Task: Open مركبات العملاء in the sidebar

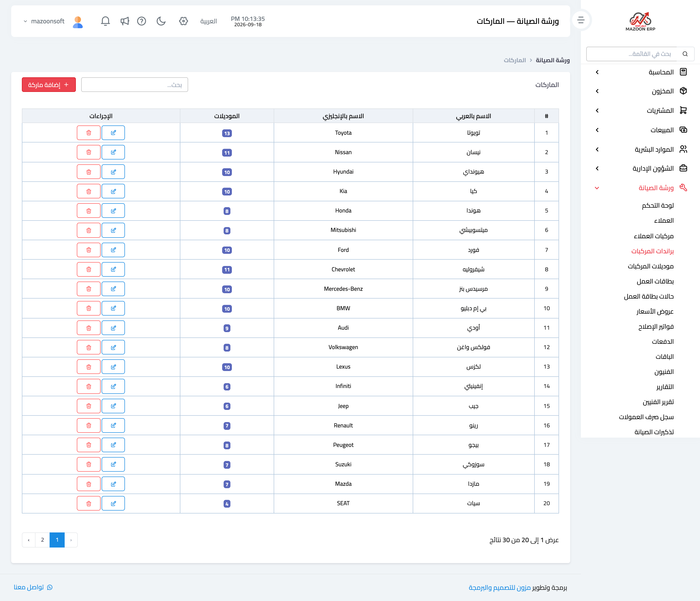Action: [654, 236]
